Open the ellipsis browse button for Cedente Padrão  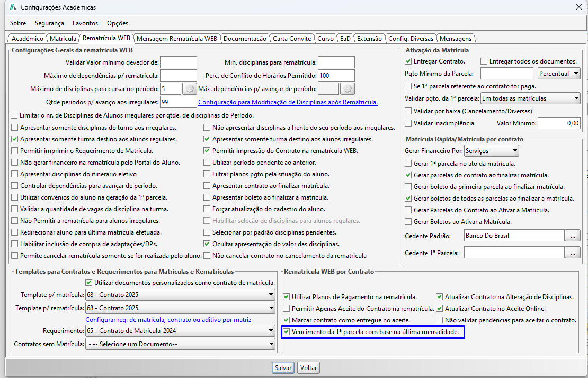click(573, 236)
